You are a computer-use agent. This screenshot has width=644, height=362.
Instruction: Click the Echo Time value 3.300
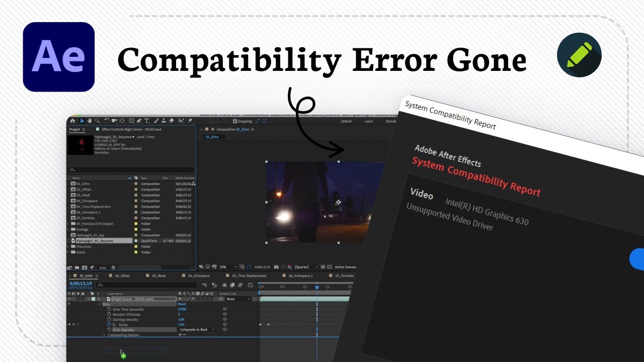182,309
